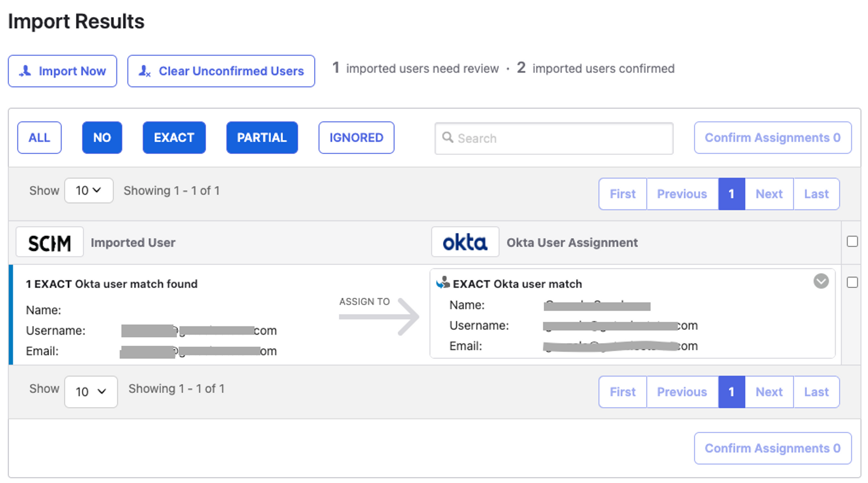The width and height of the screenshot is (868, 483).
Task: Open the bottom Show rows-per-page dropdown
Action: coord(91,392)
